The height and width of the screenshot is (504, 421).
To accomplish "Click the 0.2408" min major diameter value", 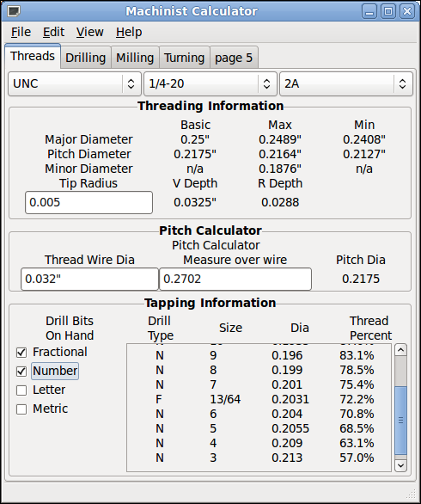I will 364,139.
